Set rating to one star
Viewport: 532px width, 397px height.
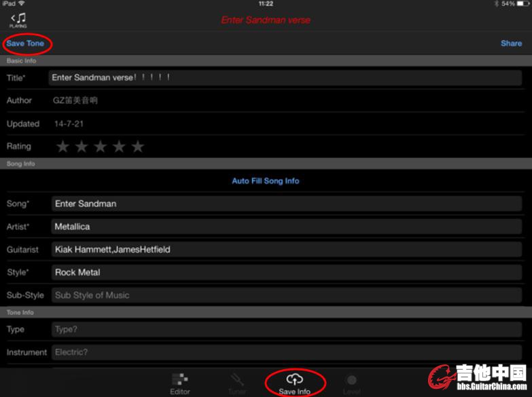coord(63,147)
